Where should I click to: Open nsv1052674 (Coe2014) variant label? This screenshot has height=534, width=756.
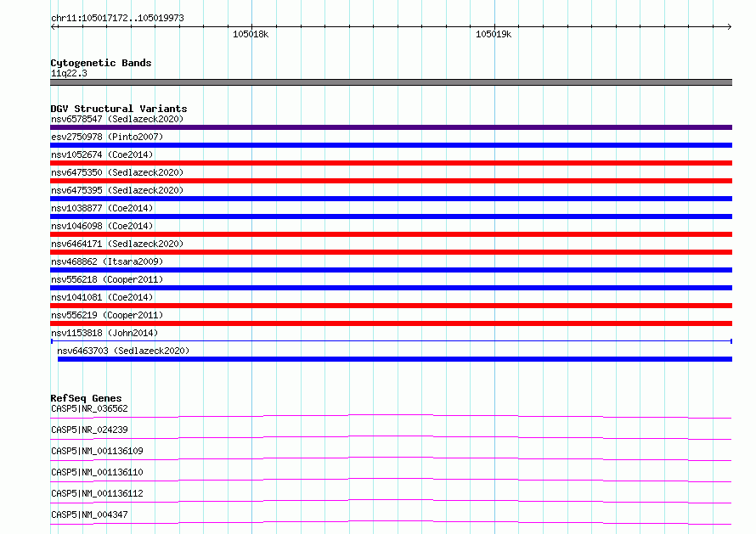(102, 155)
